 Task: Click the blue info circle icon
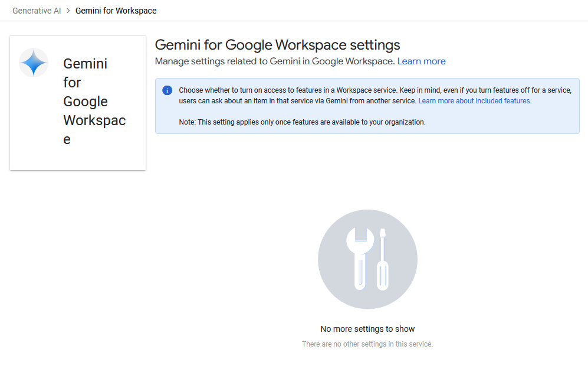point(167,90)
